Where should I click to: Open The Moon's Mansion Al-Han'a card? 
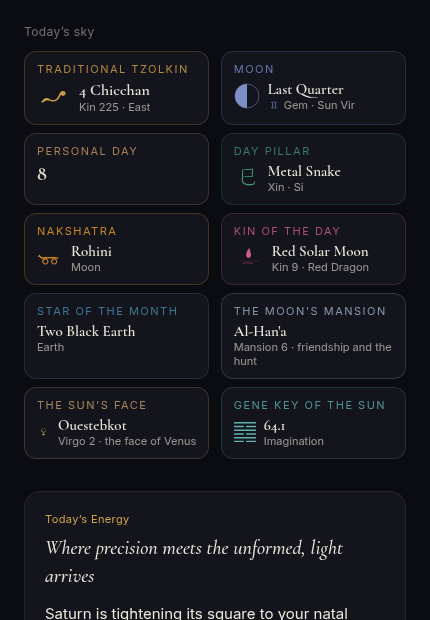(x=313, y=336)
